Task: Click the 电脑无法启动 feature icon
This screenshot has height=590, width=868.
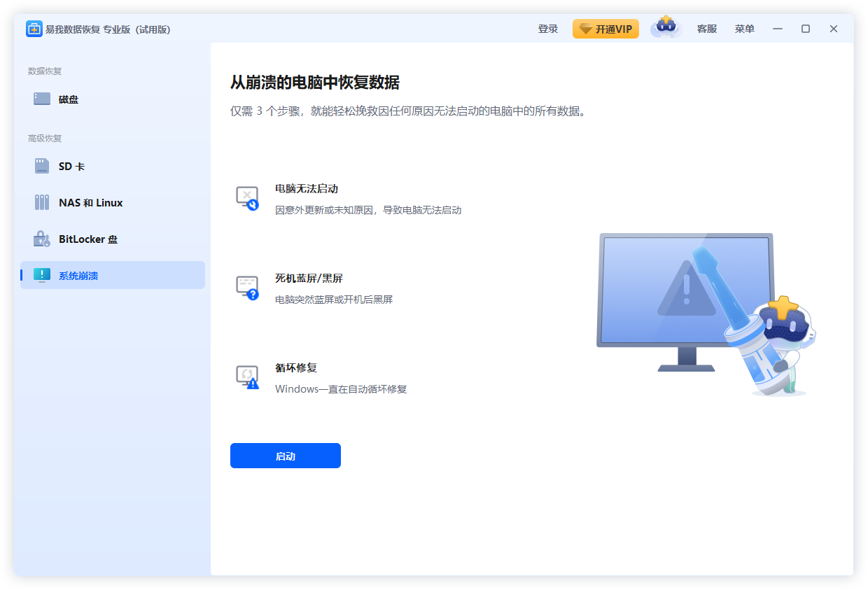Action: pos(247,197)
